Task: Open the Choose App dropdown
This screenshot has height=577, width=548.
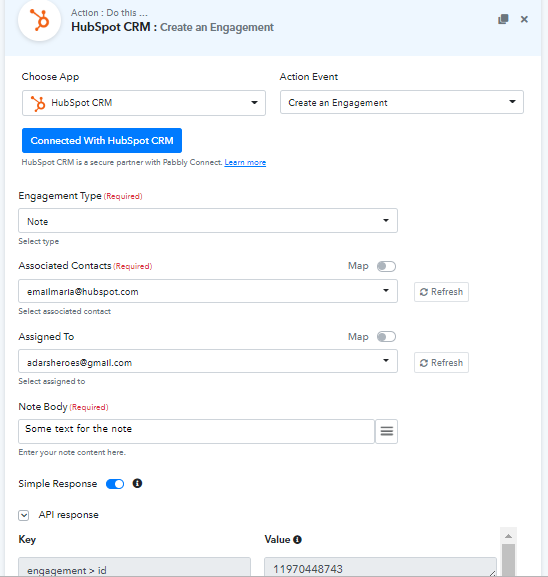Action: click(144, 103)
